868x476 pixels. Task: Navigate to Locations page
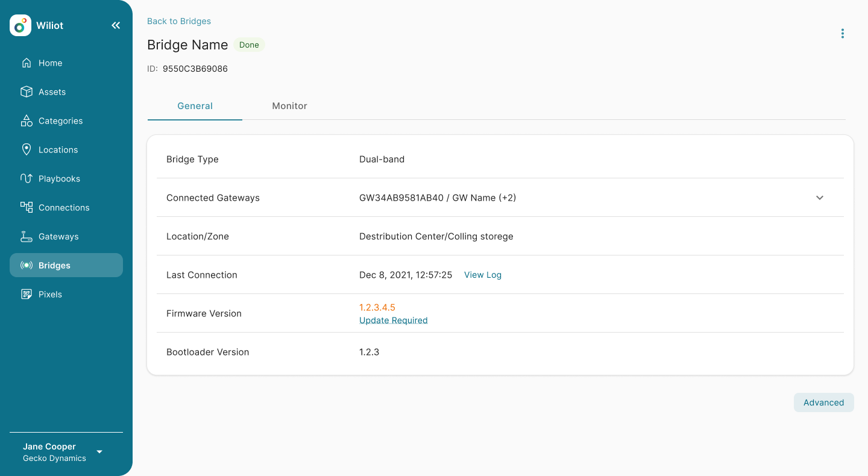(x=66, y=149)
